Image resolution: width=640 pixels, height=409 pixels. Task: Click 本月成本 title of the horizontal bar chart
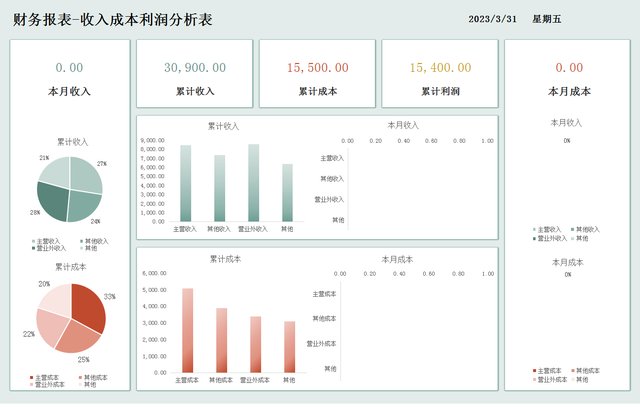point(397,260)
